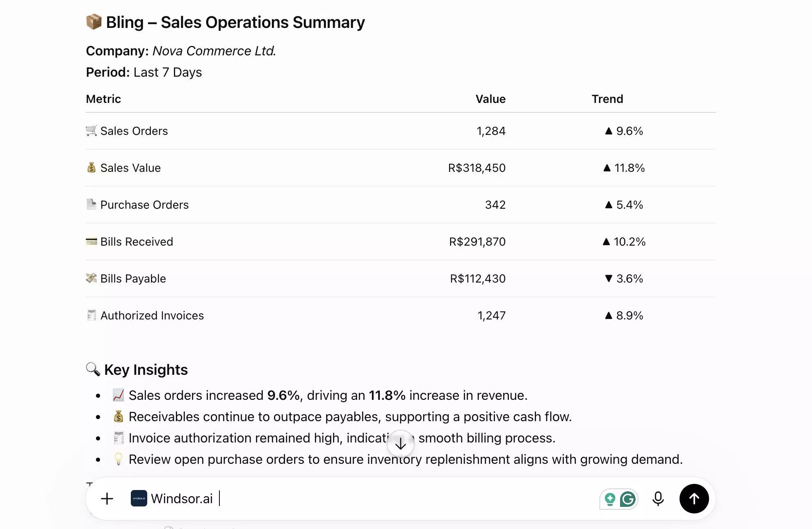Click the Bills Received row label
Viewport: 812px width, 529px height.
click(137, 242)
